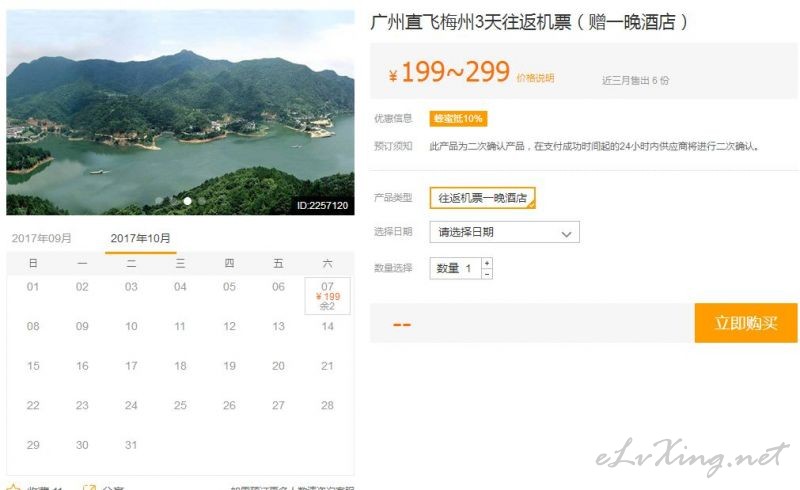
Task: Click calendar date 01
Action: click(33, 287)
